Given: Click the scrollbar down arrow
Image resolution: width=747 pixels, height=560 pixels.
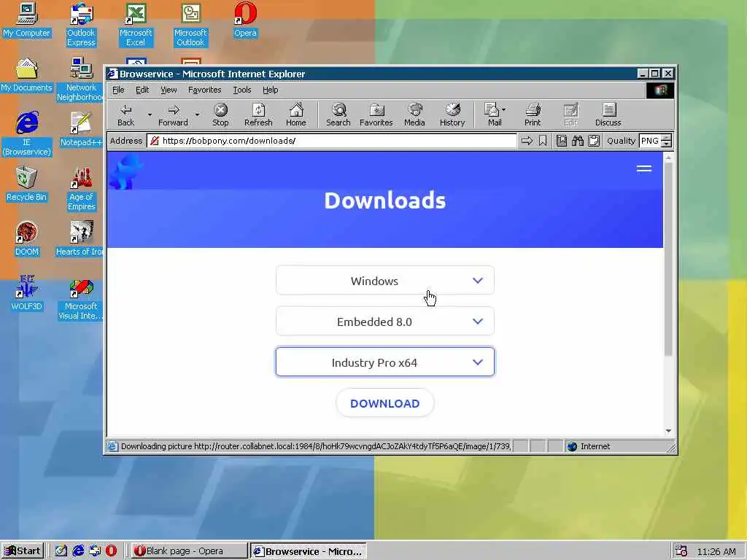Looking at the screenshot, I should pos(668,430).
